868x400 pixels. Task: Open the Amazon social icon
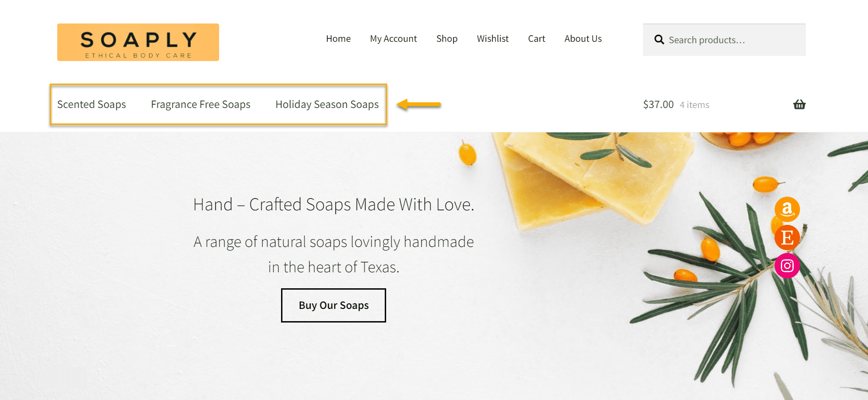[787, 209]
